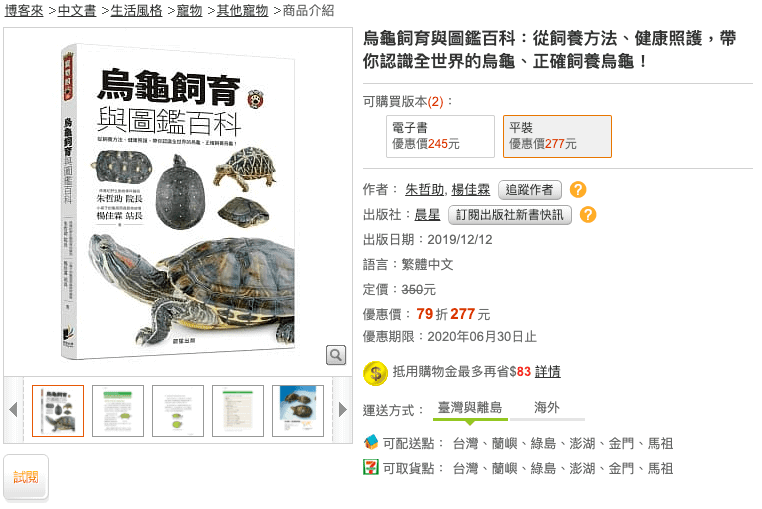
Task: Click the question mark beside 追蹤作者
Action: click(x=578, y=190)
